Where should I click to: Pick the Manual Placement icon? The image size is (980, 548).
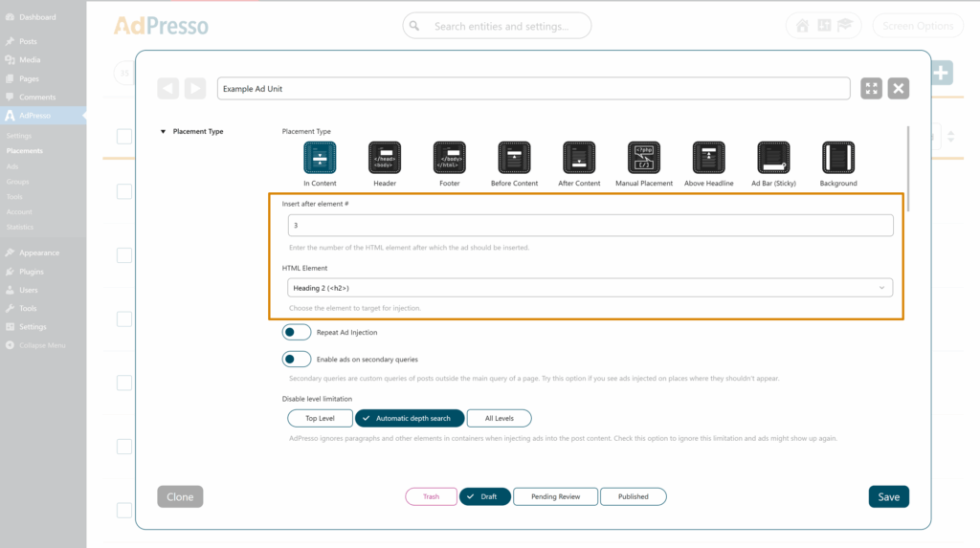coord(644,158)
